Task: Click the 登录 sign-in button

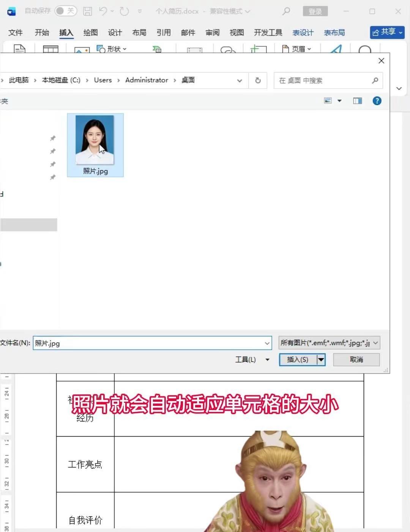Action: (x=315, y=11)
